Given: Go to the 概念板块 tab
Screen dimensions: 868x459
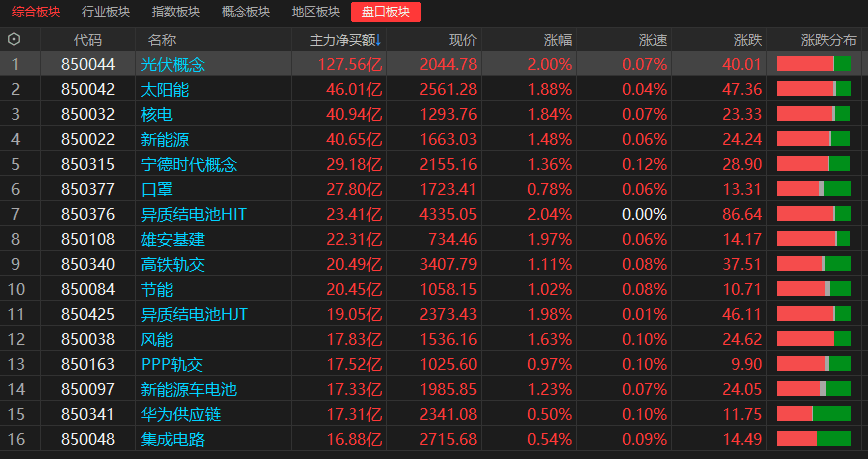Looking at the screenshot, I should pos(246,12).
